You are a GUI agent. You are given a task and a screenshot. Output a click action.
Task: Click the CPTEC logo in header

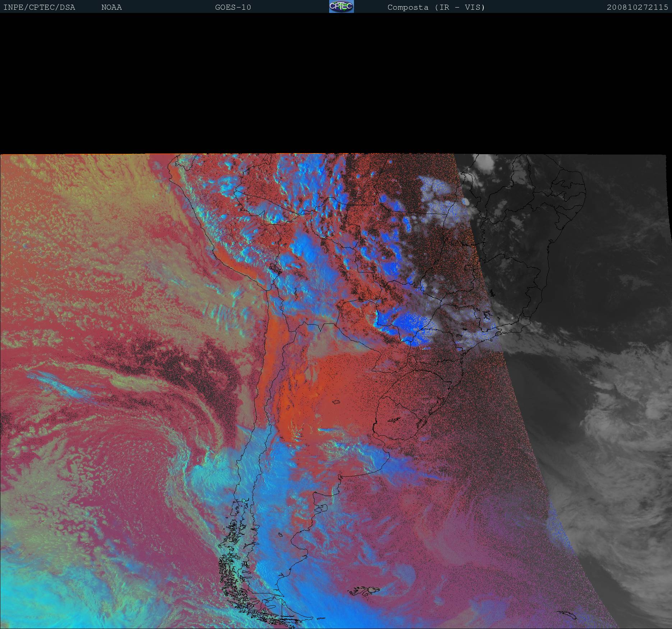tap(341, 6)
